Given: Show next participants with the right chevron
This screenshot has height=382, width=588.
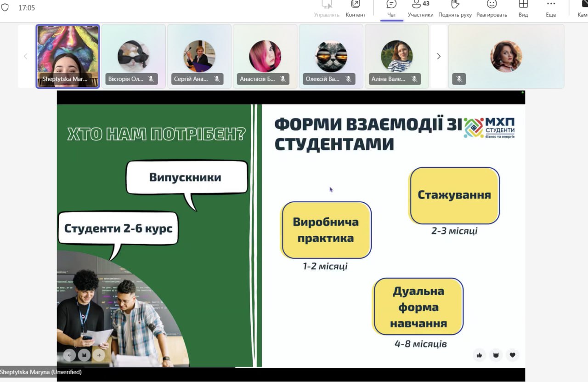Looking at the screenshot, I should pos(439,56).
